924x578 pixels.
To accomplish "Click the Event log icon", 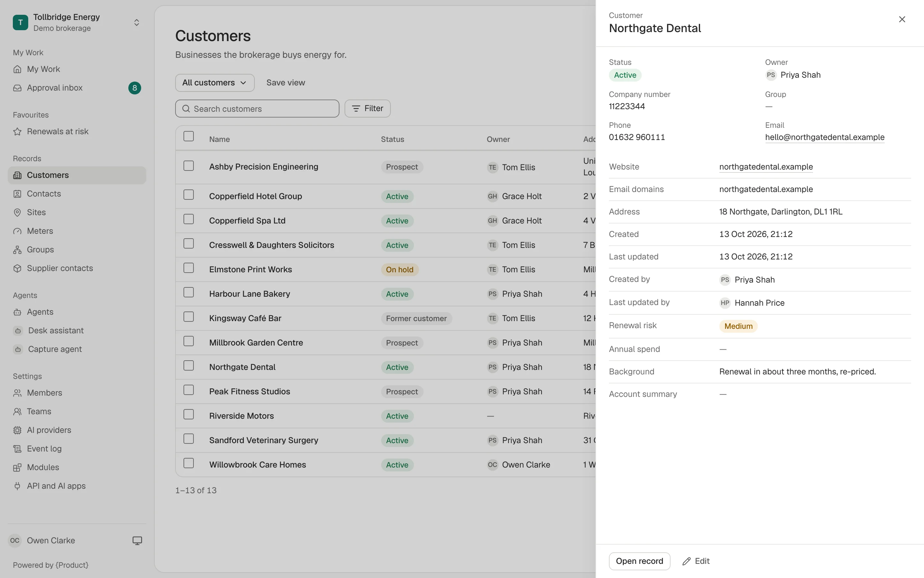I will click(17, 449).
